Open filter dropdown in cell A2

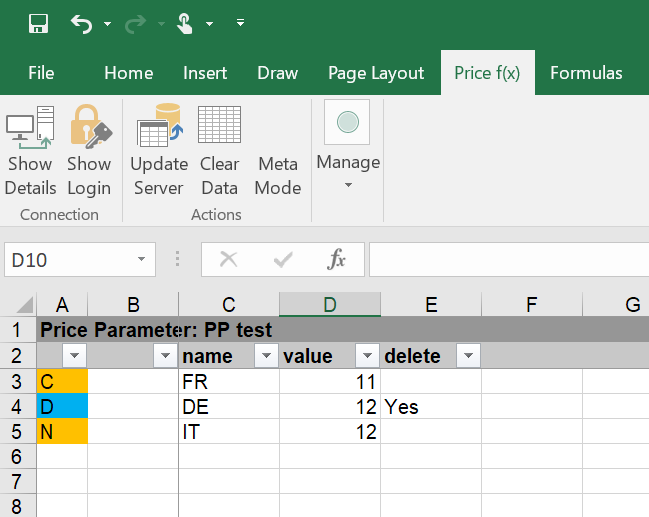click(x=75, y=355)
